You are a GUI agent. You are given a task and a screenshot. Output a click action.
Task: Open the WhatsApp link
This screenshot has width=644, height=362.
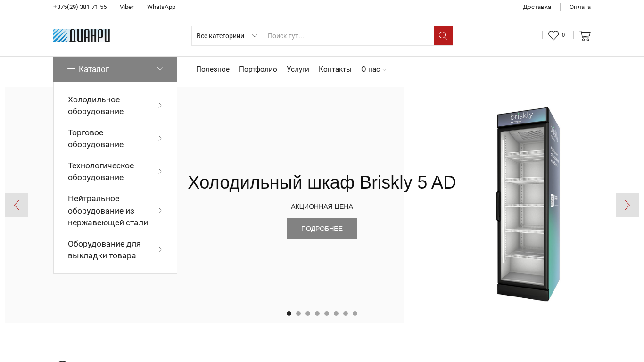click(x=161, y=7)
